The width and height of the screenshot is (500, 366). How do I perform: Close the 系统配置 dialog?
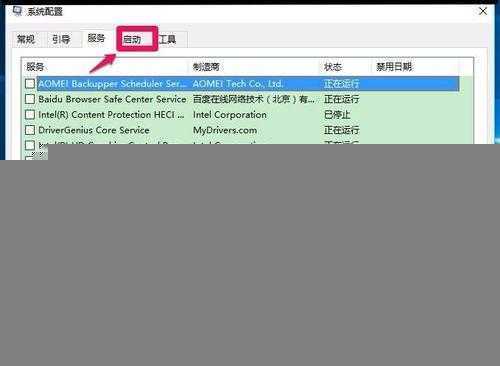pyautogui.click(x=483, y=11)
